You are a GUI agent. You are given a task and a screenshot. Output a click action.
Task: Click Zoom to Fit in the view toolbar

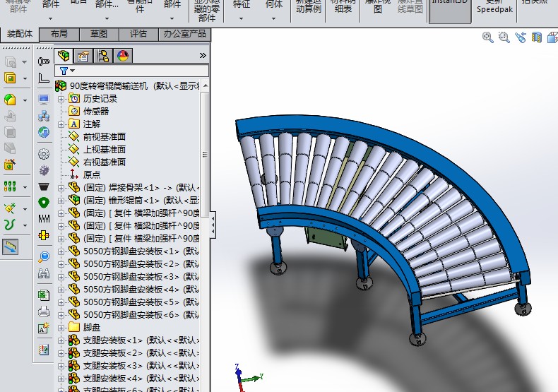click(x=488, y=37)
